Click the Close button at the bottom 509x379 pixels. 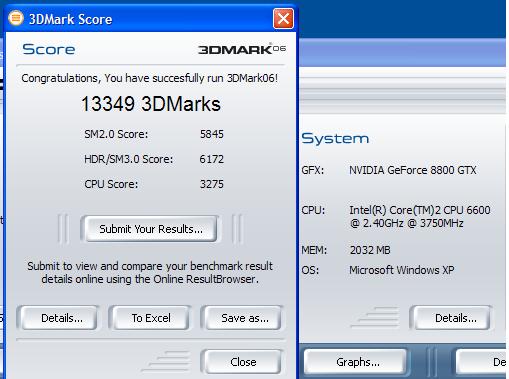(243, 362)
